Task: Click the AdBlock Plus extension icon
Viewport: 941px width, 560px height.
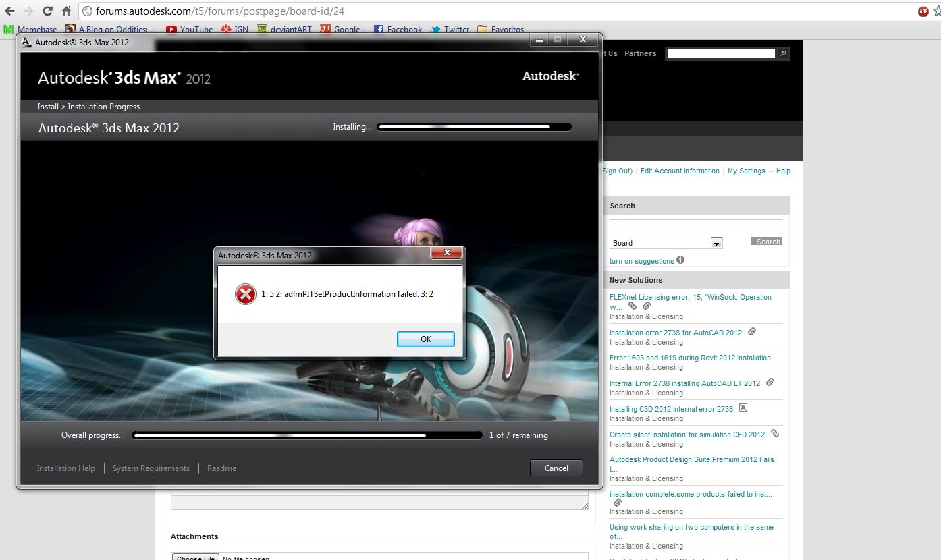Action: [x=922, y=11]
